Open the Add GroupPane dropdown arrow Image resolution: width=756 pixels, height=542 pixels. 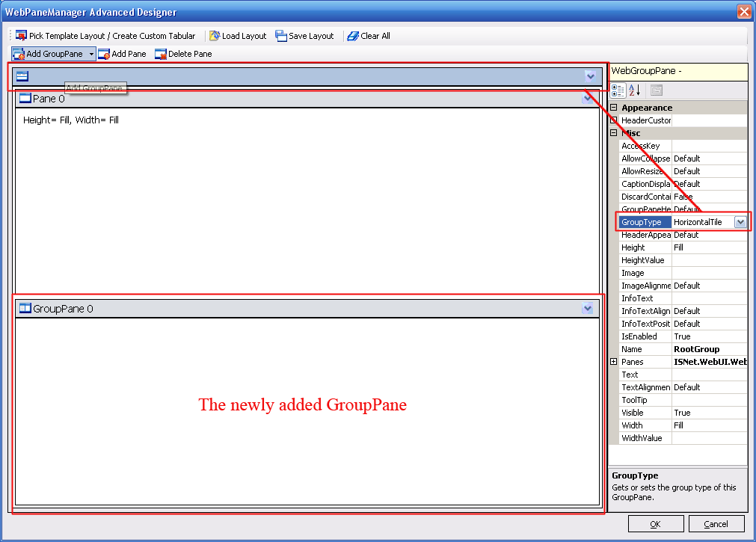pyautogui.click(x=91, y=54)
